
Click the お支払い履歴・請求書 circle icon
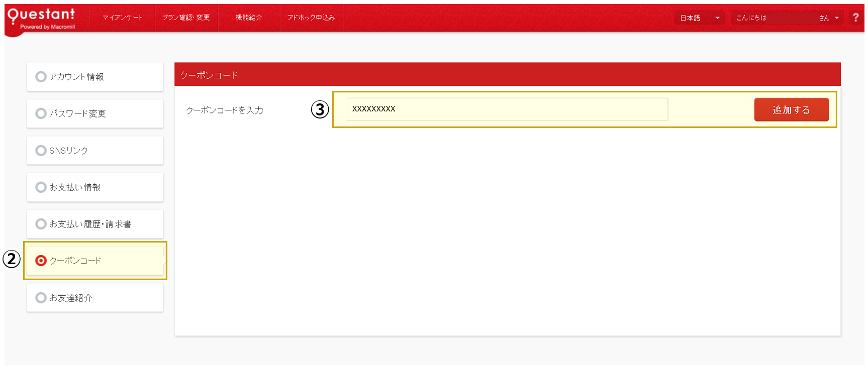click(41, 224)
